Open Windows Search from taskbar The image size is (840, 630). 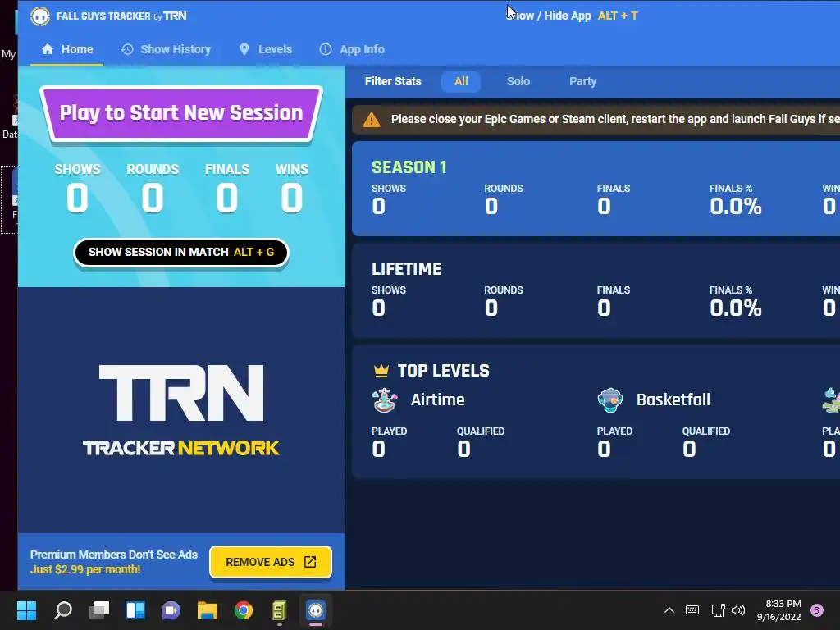[63, 610]
